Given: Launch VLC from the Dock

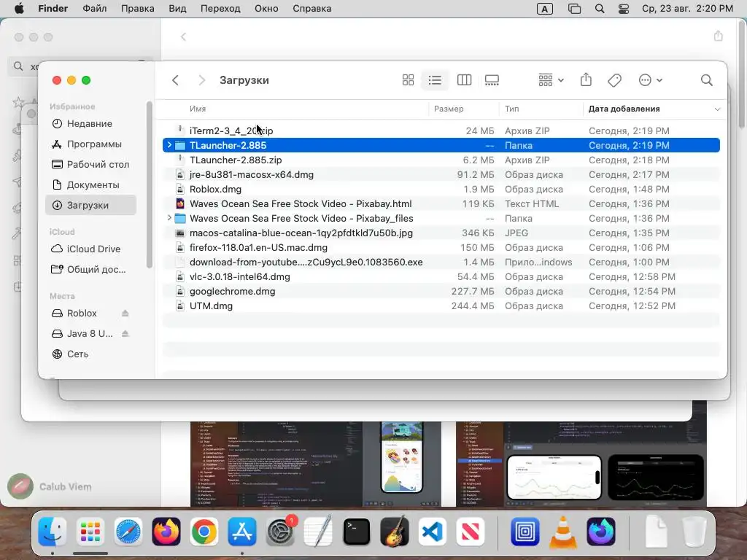Looking at the screenshot, I should [x=562, y=532].
